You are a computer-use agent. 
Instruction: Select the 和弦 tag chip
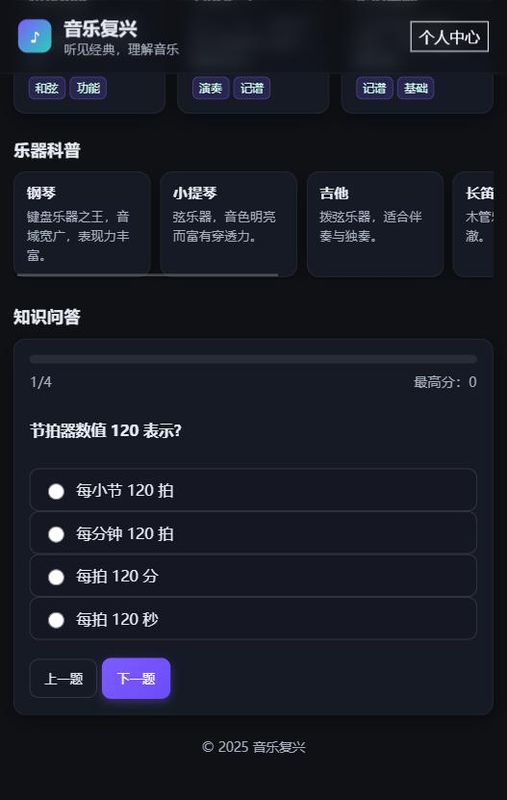(46, 88)
